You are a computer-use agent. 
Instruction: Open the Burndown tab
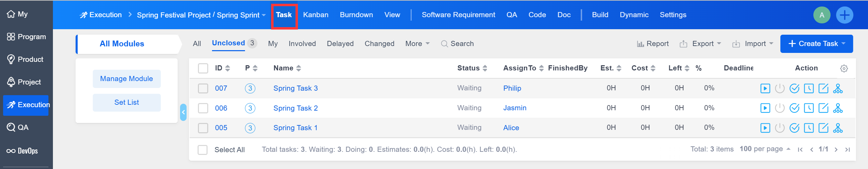click(x=356, y=15)
